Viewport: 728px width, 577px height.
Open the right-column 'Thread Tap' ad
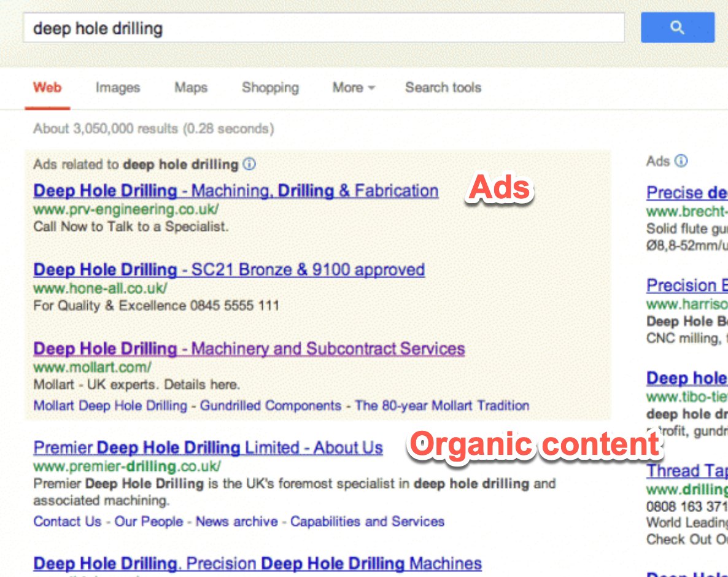pyautogui.click(x=687, y=471)
